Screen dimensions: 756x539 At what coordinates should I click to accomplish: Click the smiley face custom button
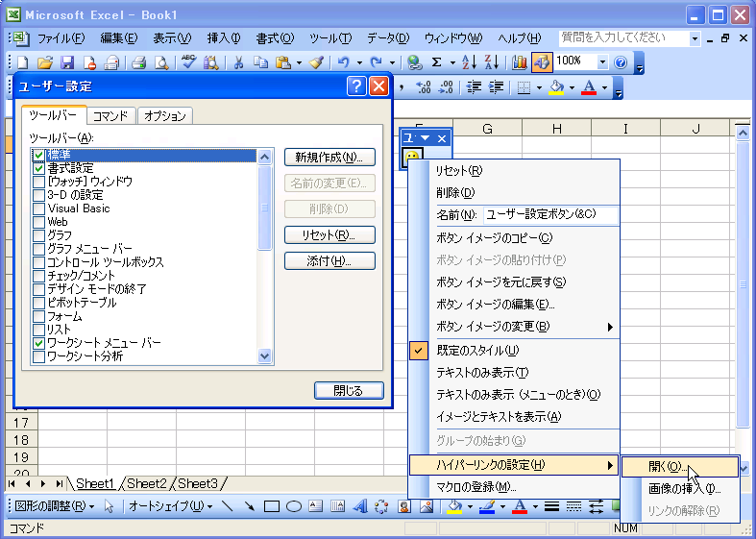[412, 157]
